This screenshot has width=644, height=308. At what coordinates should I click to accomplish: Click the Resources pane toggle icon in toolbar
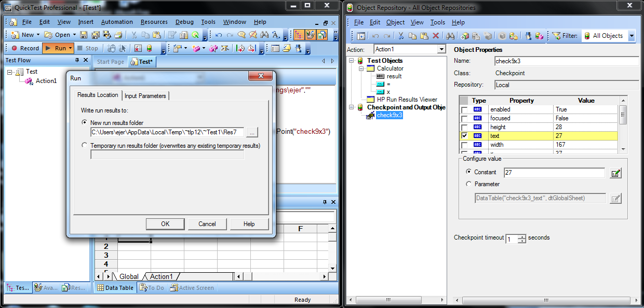(322, 35)
